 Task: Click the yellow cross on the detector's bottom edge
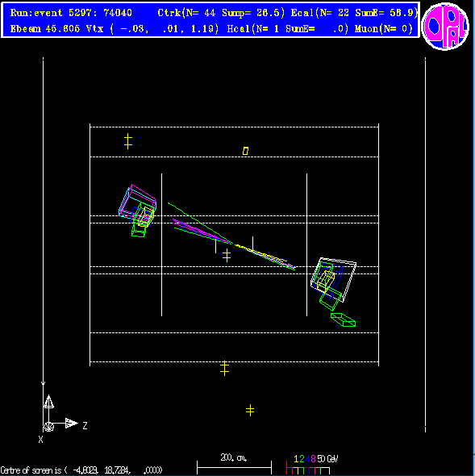[x=224, y=368]
